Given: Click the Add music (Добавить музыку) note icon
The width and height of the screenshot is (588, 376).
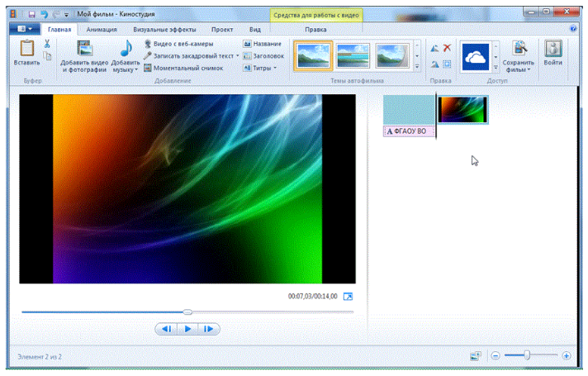Looking at the screenshot, I should (x=126, y=49).
